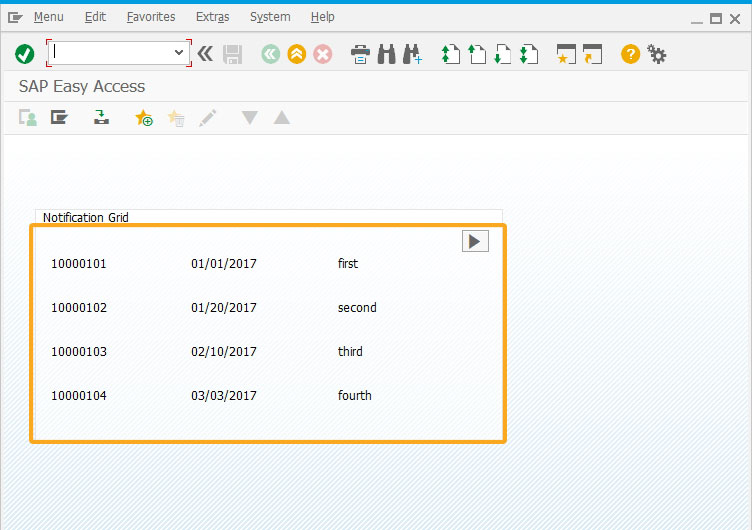This screenshot has width=752, height=530.
Task: Click the description 'first'
Action: pos(348,263)
